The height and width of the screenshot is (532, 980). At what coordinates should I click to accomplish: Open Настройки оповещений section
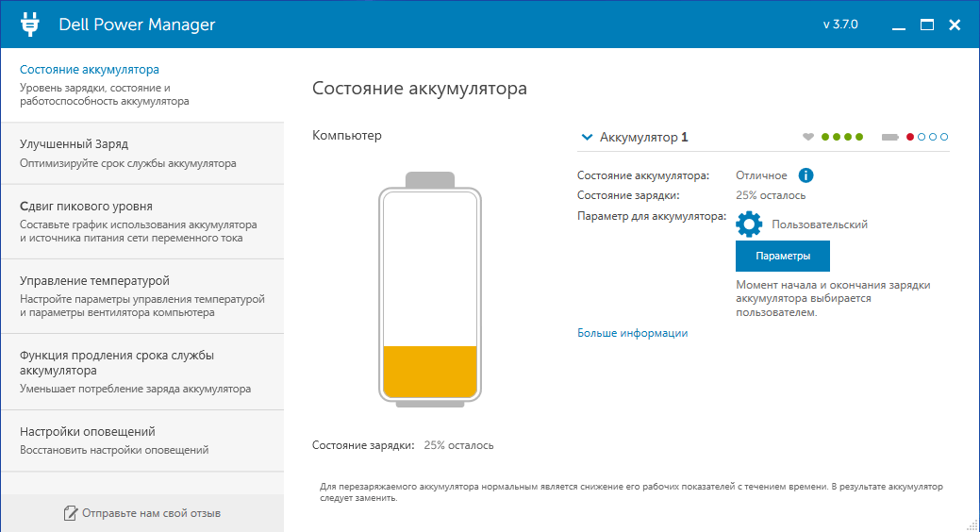pyautogui.click(x=88, y=432)
